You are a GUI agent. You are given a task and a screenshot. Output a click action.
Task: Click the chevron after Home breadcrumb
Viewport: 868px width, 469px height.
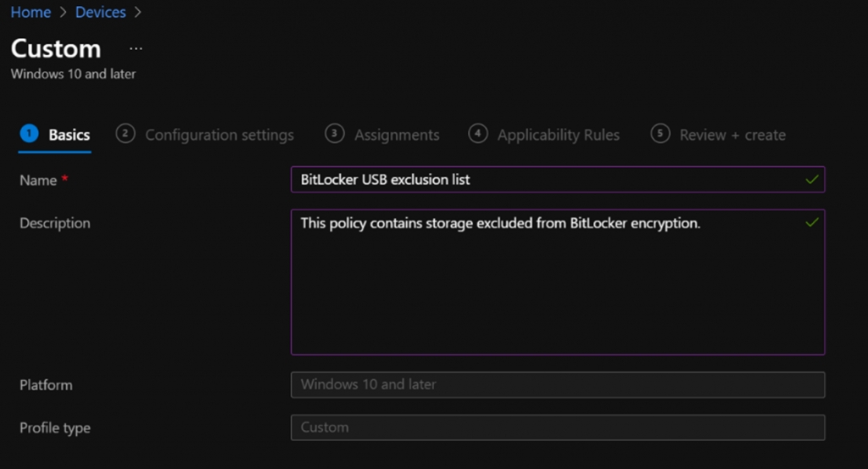point(62,13)
